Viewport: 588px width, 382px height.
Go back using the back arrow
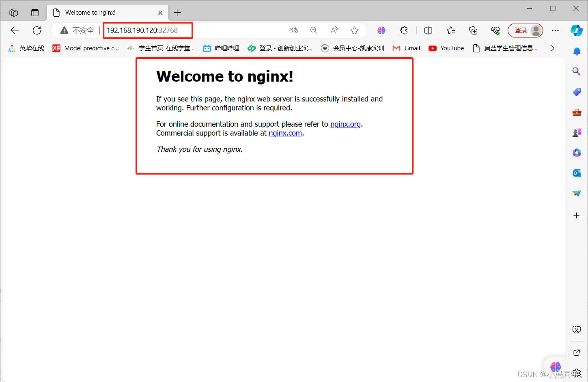(x=15, y=30)
